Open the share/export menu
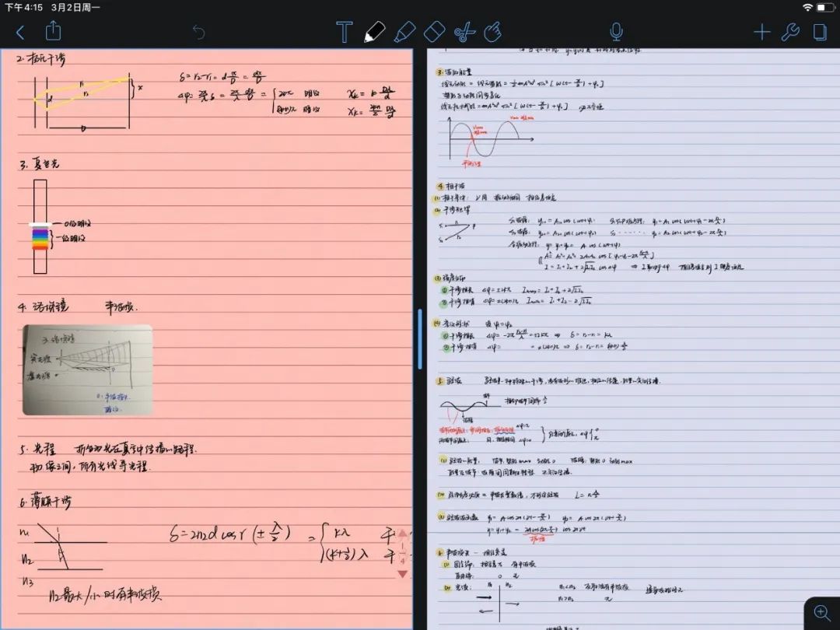The height and width of the screenshot is (630, 840). pos(53,31)
